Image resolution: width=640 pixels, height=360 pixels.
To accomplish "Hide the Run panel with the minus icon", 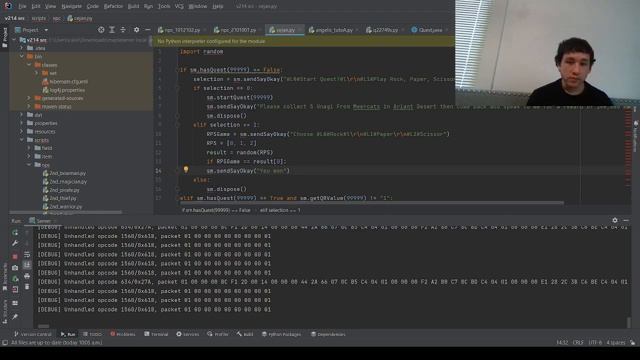I will coord(626,220).
